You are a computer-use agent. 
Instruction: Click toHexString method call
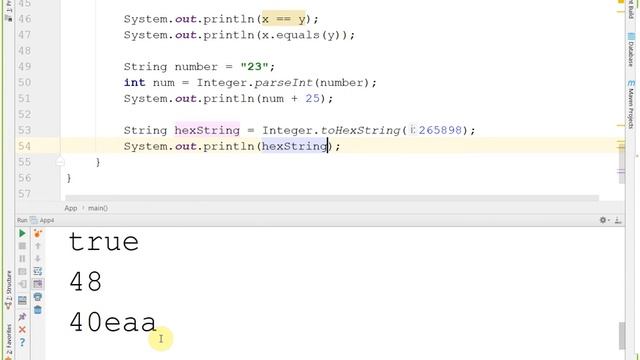(360, 130)
